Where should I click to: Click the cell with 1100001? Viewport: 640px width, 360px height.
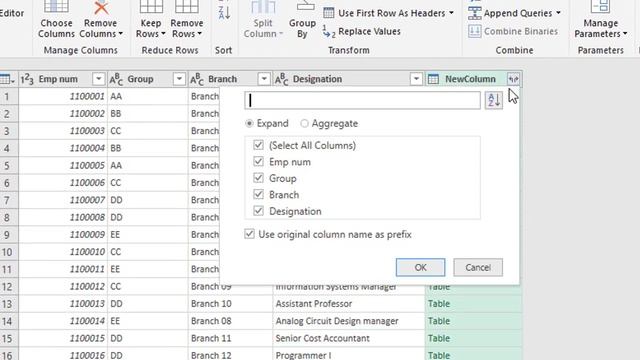coord(63,96)
